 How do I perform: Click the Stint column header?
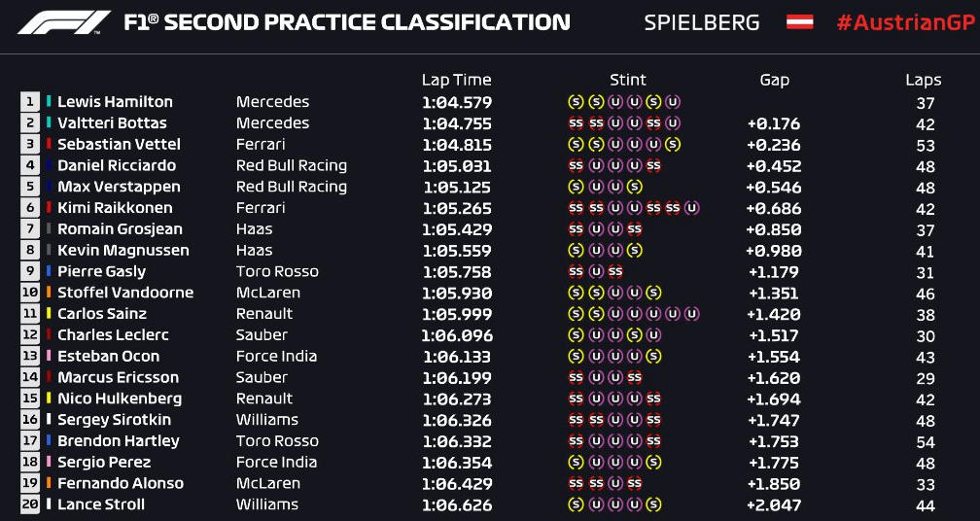(628, 80)
